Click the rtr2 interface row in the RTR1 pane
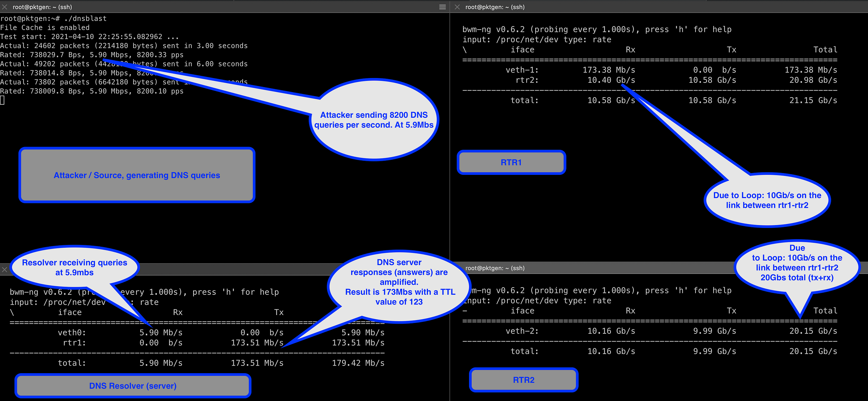This screenshot has height=401, width=868. pyautogui.click(x=527, y=80)
